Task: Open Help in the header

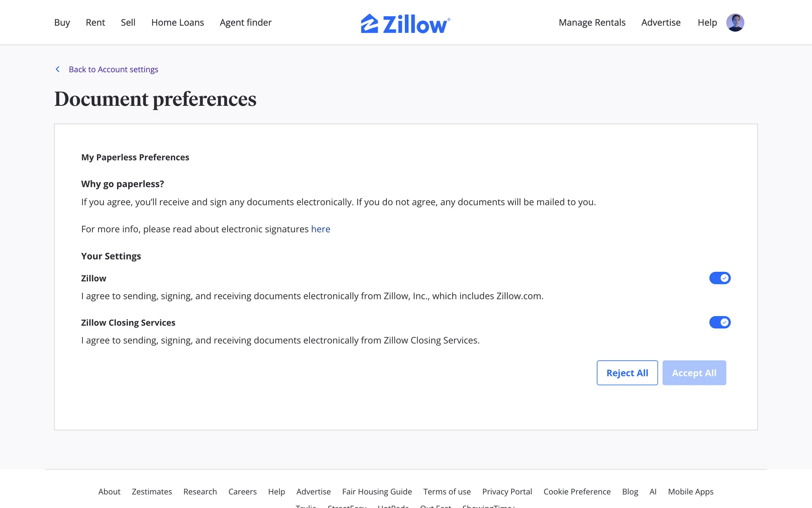Action: pyautogui.click(x=707, y=22)
